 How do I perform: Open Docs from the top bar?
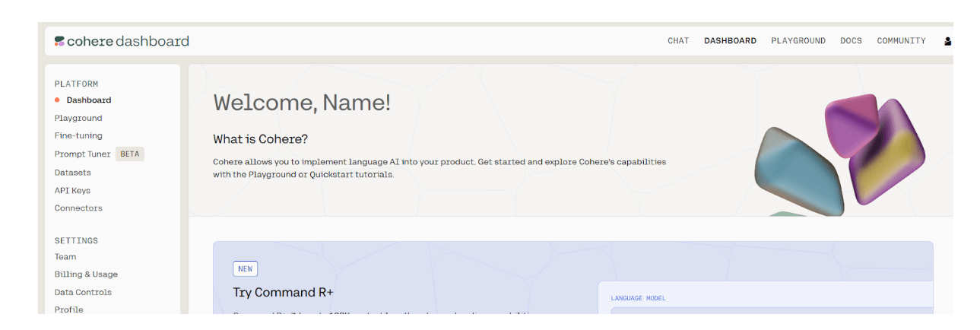point(851,41)
